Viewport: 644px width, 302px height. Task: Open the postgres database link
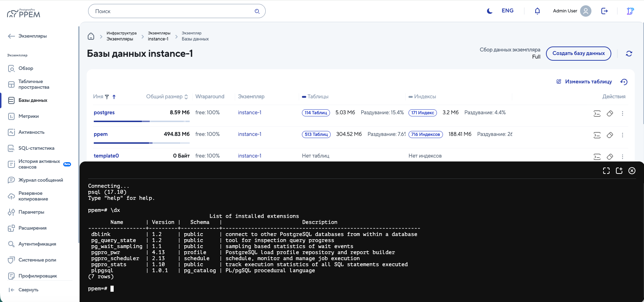coord(104,112)
